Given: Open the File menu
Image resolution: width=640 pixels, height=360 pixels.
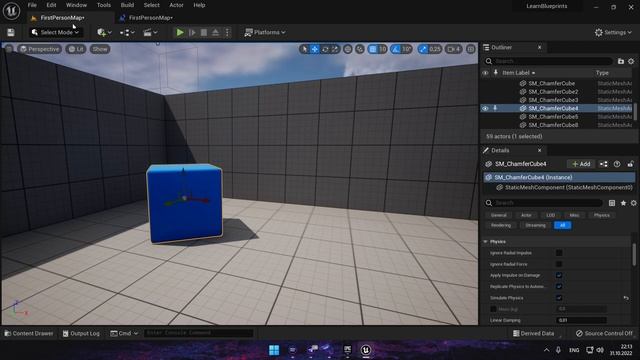Looking at the screenshot, I should point(32,5).
